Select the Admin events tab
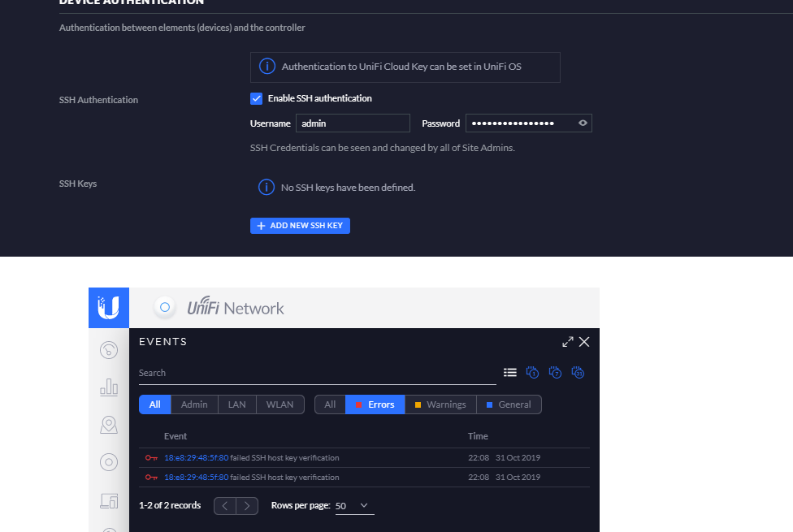 [x=194, y=404]
